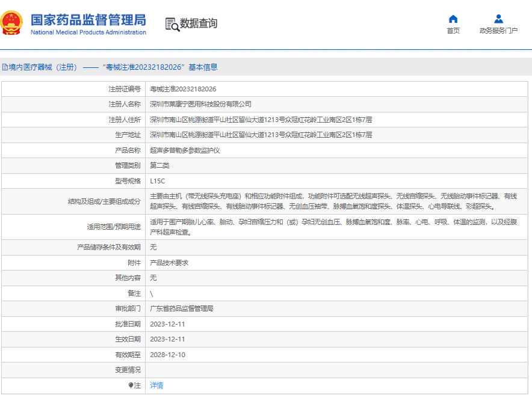Click the 附件 row label

click(x=134, y=263)
